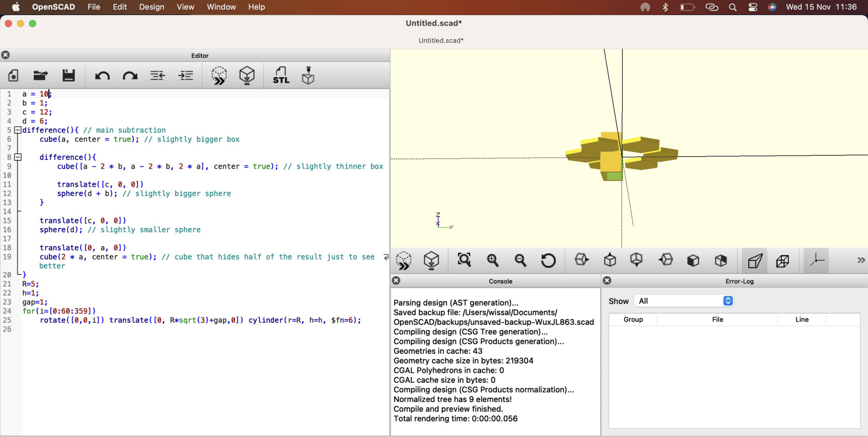The image size is (868, 437).
Task: Click the View All icon
Action: click(464, 260)
